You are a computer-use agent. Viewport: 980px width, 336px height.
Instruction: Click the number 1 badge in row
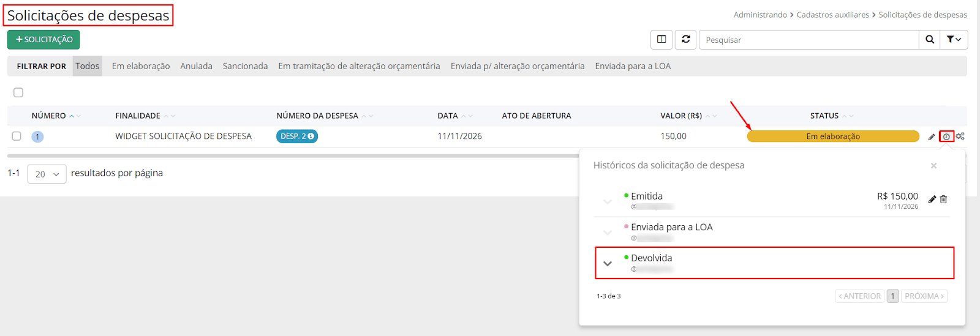pos(37,136)
